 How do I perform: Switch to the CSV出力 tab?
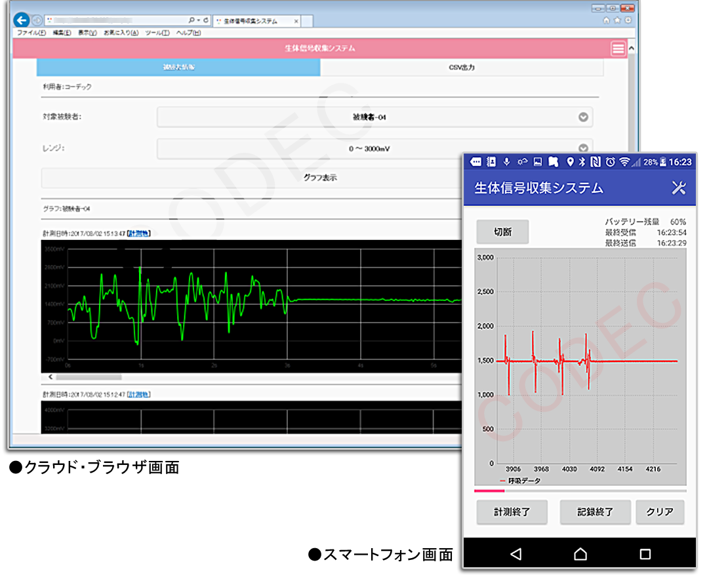(x=462, y=68)
